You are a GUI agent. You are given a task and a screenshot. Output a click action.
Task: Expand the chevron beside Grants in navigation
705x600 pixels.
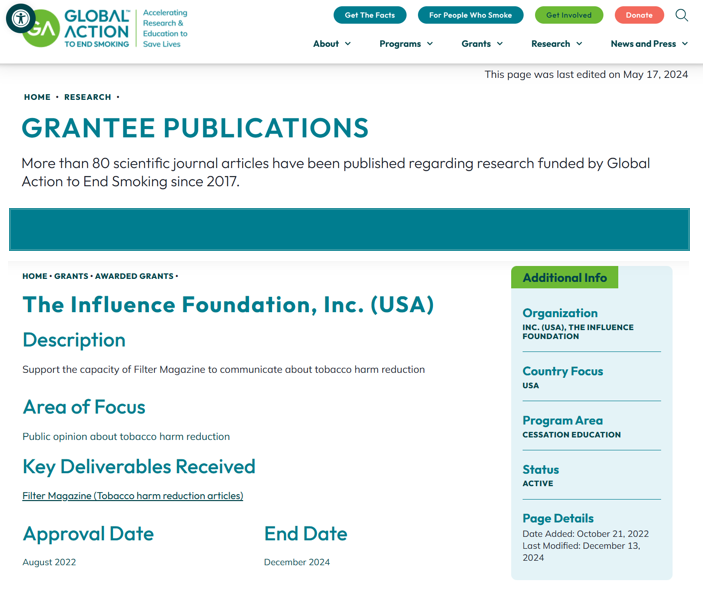[500, 44]
